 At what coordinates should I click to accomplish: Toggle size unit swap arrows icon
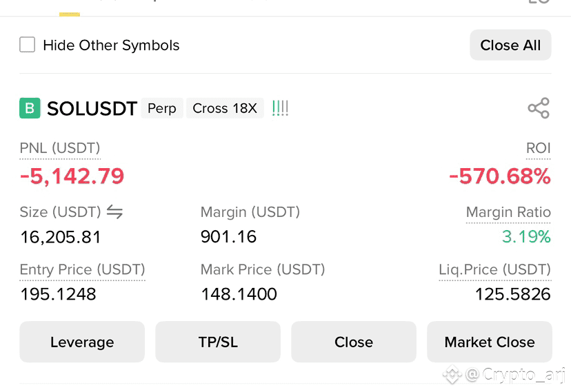(114, 212)
